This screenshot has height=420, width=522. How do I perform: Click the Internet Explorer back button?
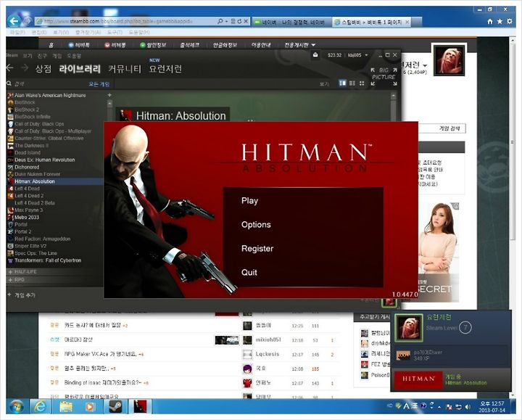tap(14, 21)
